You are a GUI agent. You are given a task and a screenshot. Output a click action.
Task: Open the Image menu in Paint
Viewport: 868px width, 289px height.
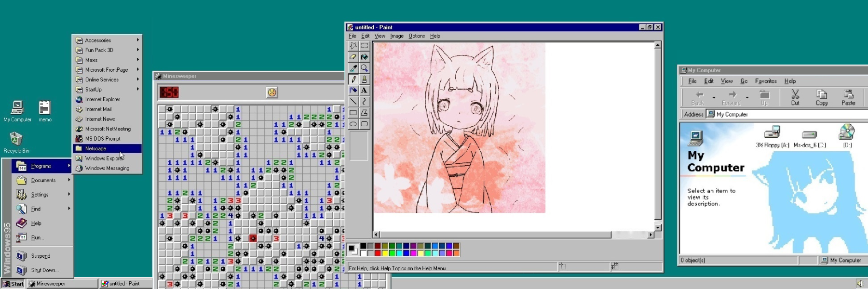[x=397, y=36]
